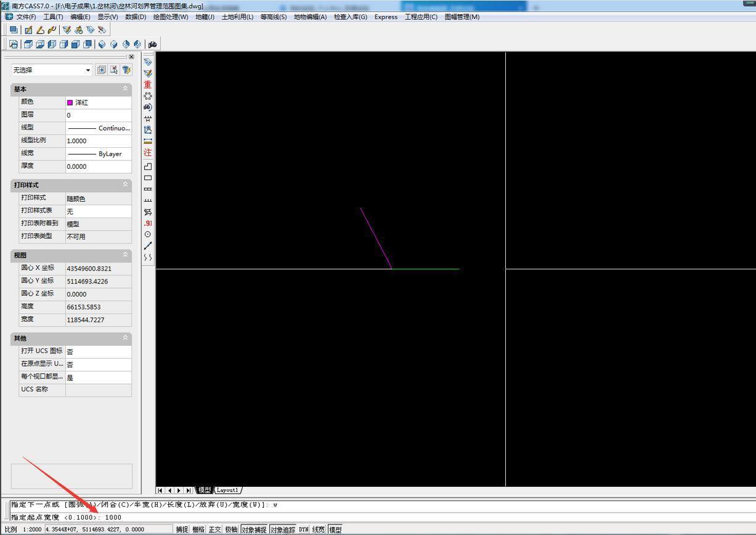756x535 pixels.
Task: Click the tag icon at the top of the vertical toolbar
Action: pos(148,62)
